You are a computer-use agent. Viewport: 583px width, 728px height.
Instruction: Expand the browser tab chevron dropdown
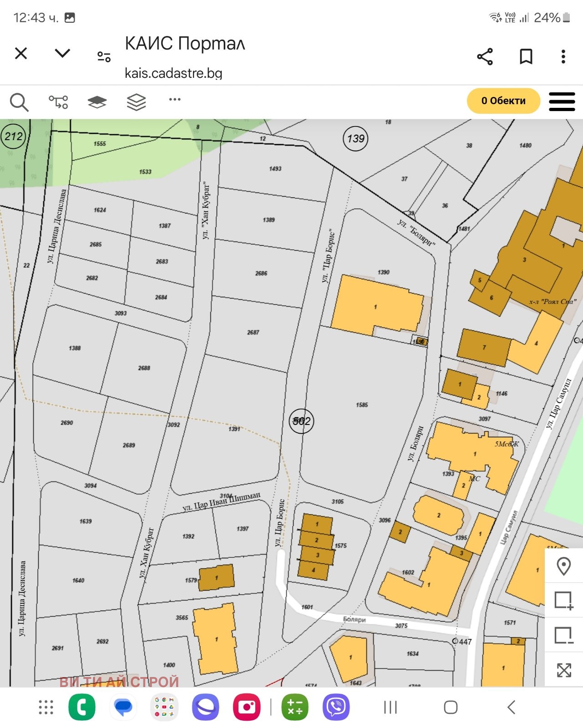(62, 54)
